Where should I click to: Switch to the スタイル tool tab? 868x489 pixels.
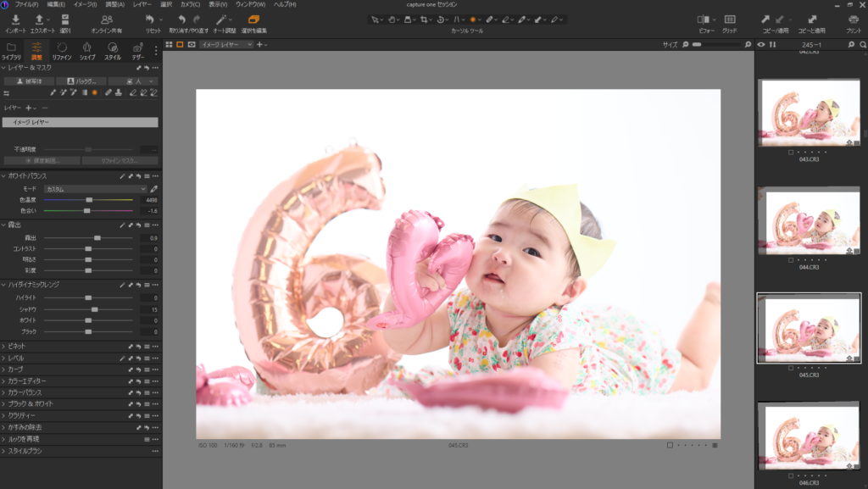pyautogui.click(x=113, y=51)
